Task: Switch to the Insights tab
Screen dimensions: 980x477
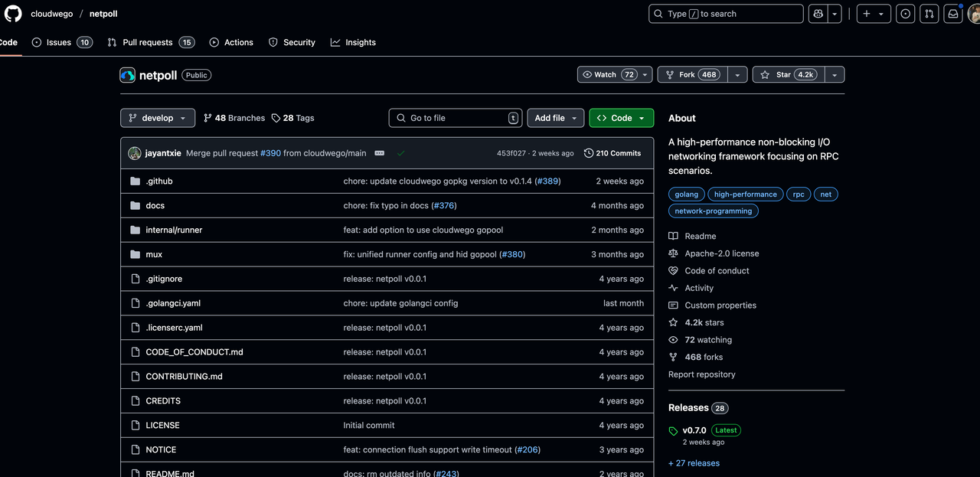Action: pos(353,42)
